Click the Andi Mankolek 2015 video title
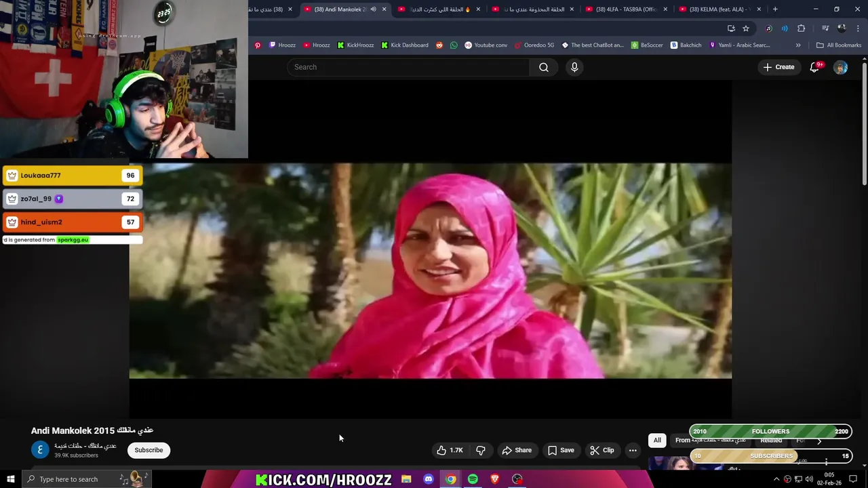Viewport: 868px width, 488px height. click(92, 430)
